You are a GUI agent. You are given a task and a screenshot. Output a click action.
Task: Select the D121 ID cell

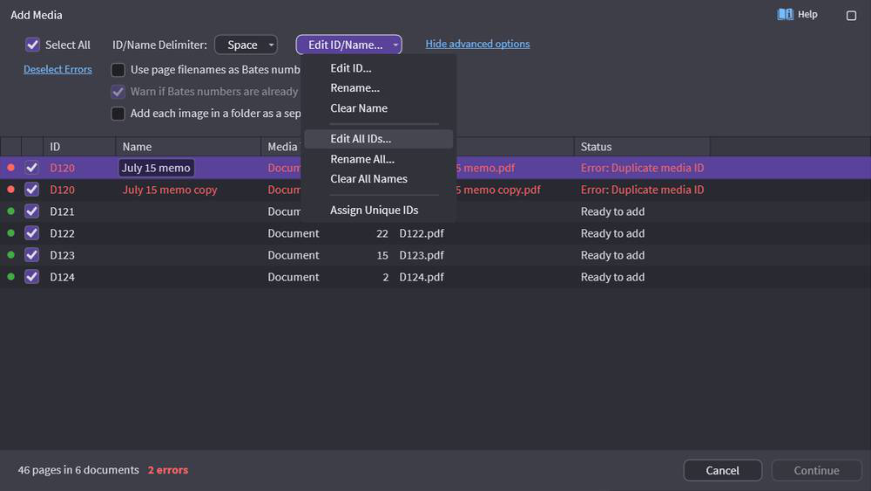click(62, 212)
